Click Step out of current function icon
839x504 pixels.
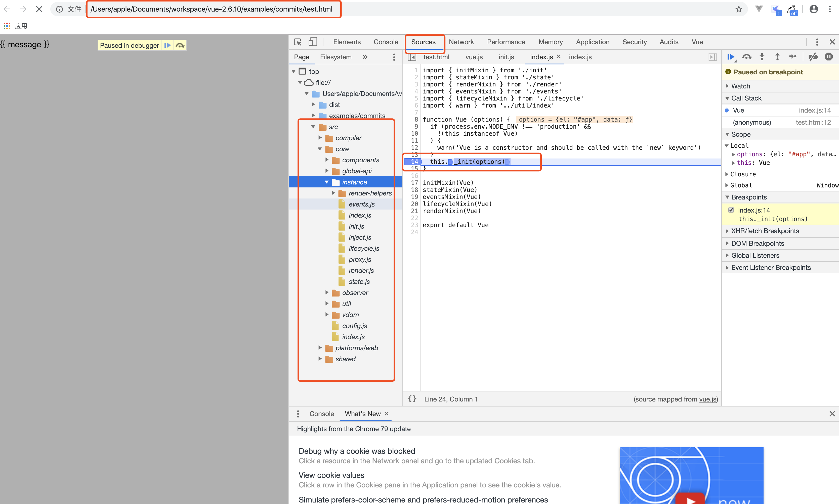point(777,57)
